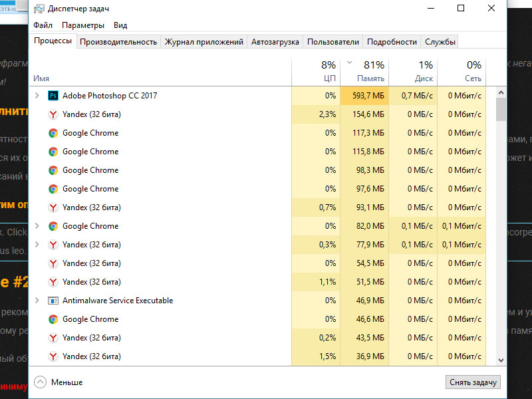The height and width of the screenshot is (399, 532).
Task: Select the Antimalware Service Executable icon
Action: tap(53, 301)
